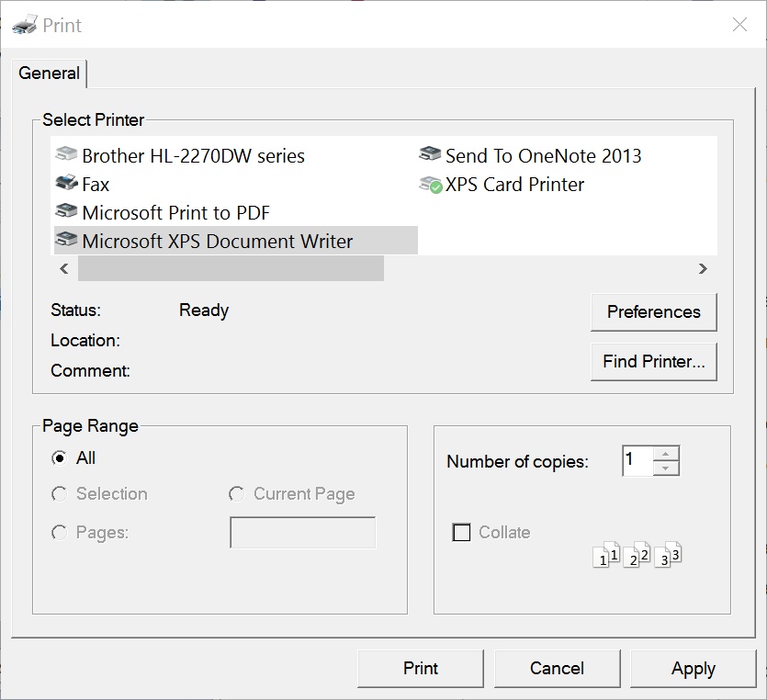Select the Current Page radio button
Screen dimensions: 767x700
point(237,494)
